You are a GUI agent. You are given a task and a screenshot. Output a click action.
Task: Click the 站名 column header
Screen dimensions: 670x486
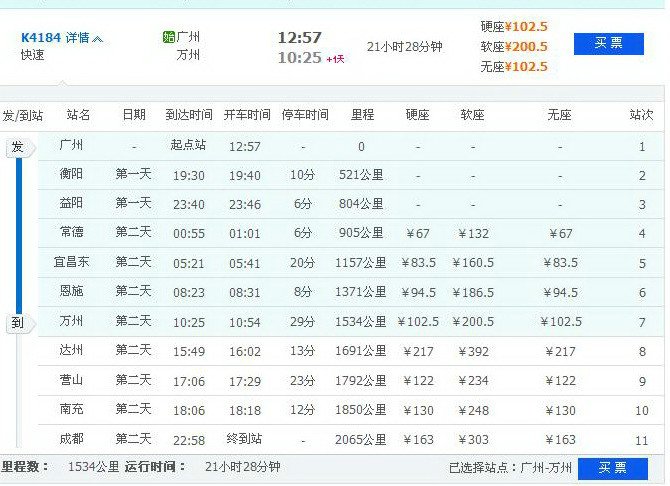coord(78,115)
